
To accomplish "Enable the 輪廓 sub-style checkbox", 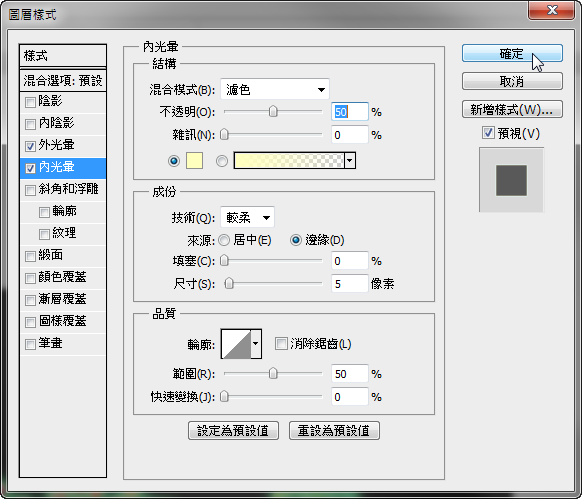I will (44, 212).
